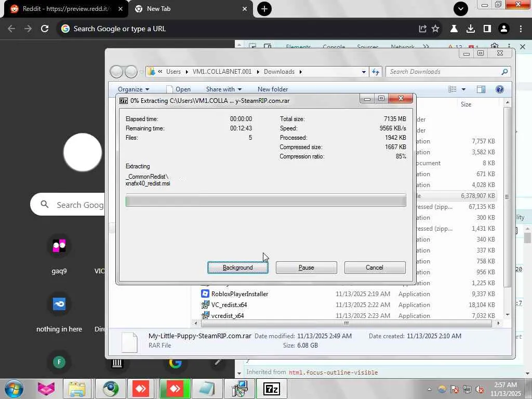
Task: Open the Chrome Labs flask icon
Action: point(454,29)
